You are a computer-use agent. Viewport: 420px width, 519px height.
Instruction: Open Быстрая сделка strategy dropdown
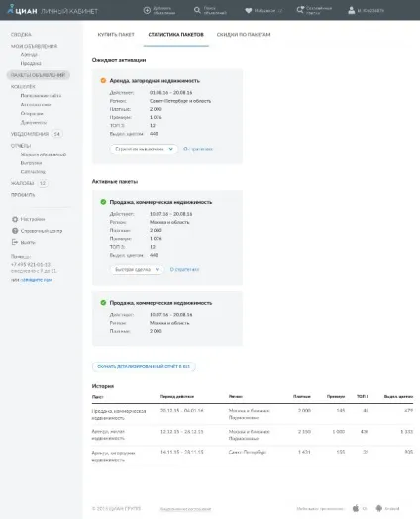137,269
